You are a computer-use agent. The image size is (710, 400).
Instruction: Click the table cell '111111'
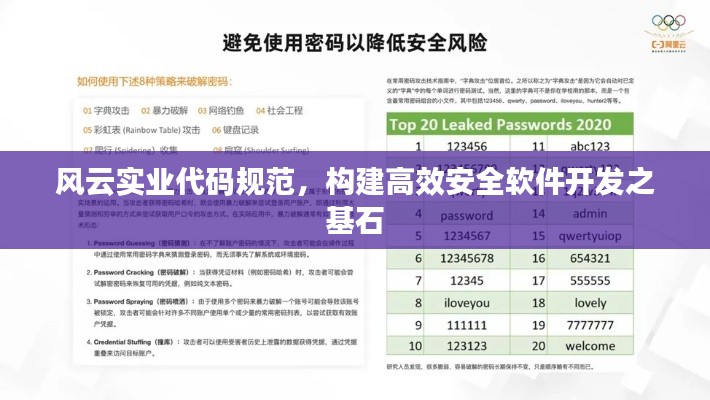[467, 325]
